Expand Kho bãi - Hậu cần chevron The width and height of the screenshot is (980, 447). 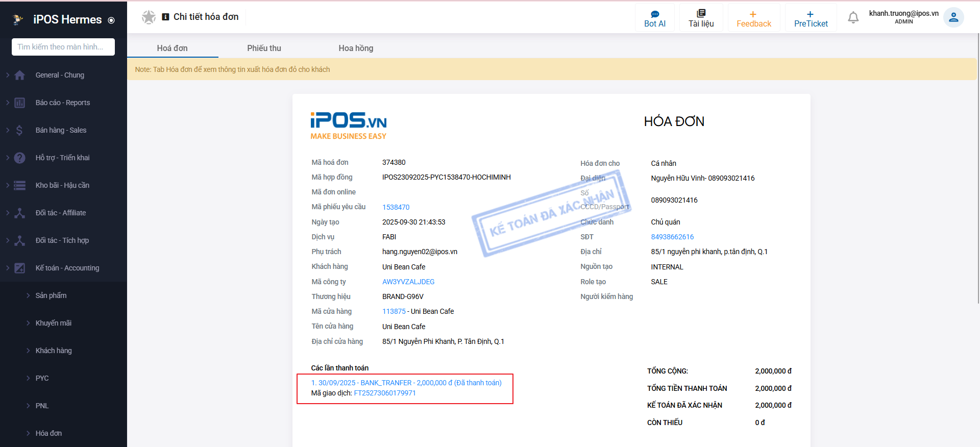click(x=8, y=185)
